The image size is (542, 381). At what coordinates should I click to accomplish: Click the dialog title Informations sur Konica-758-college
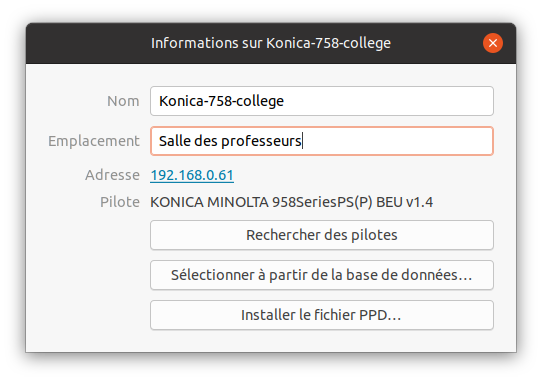[x=271, y=43]
